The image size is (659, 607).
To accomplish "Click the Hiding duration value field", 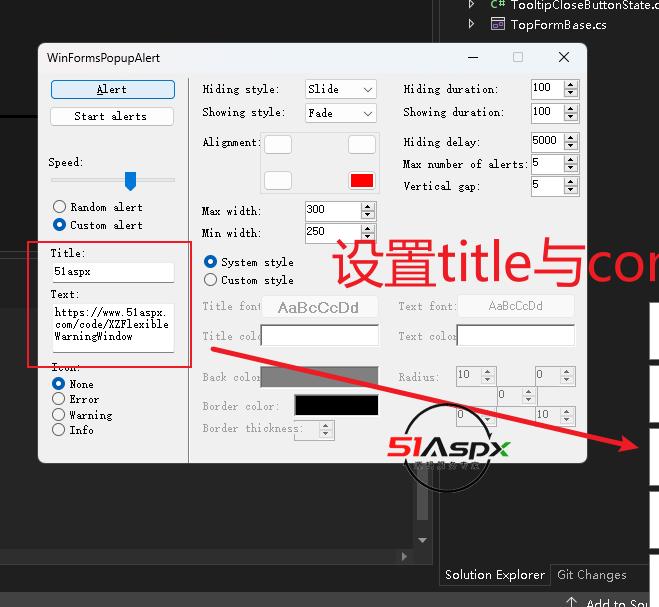I will (x=547, y=89).
